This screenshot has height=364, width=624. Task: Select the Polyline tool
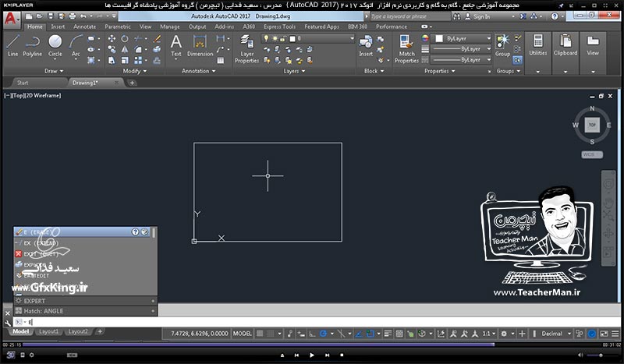point(32,46)
